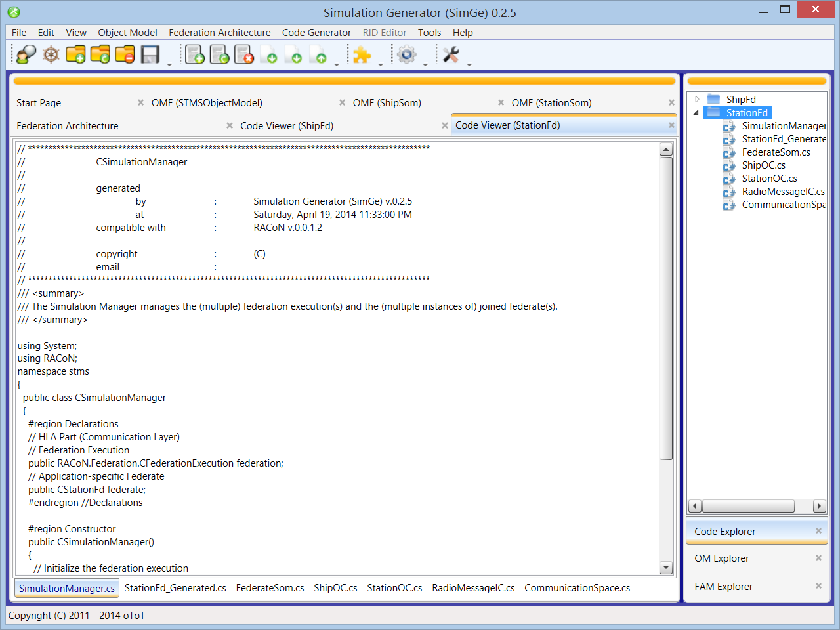Click the wrench and screwdriver tools icon
The width and height of the screenshot is (840, 630).
click(451, 54)
